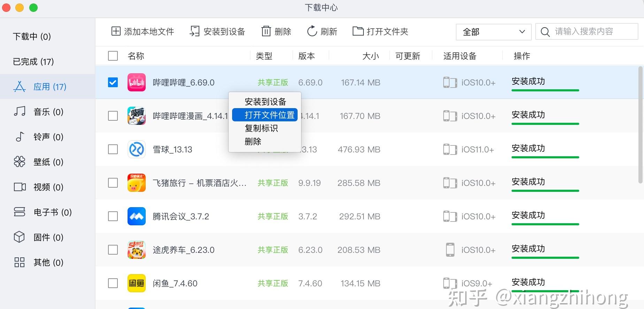Screen dimensions: 644x309
Task: Choose 复制标识 in the context menu
Action: [261, 128]
